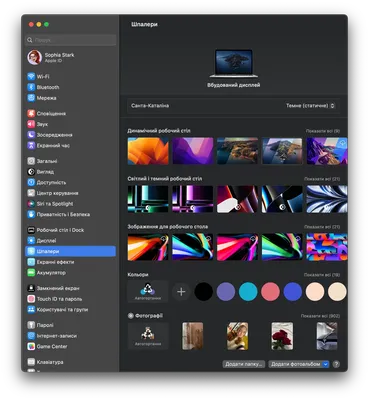Open the Темне (статичне) appearance dropdown
Screen dimensions: 369x400
pyautogui.click(x=310, y=106)
